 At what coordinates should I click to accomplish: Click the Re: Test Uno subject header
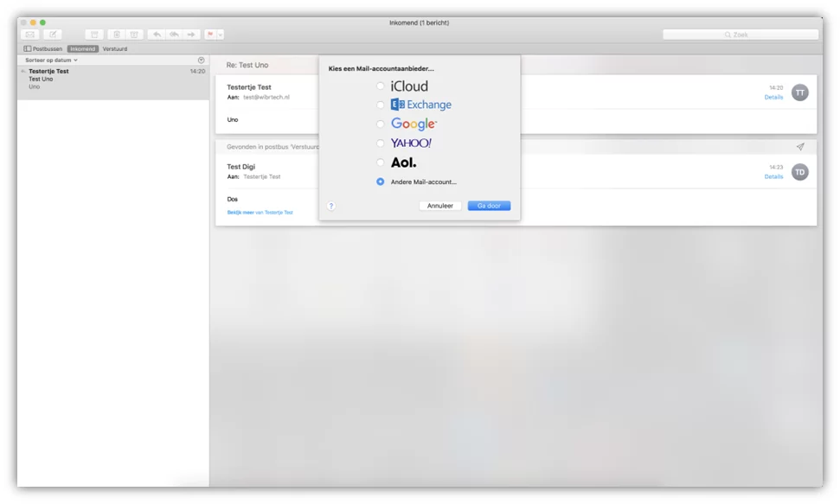point(247,65)
